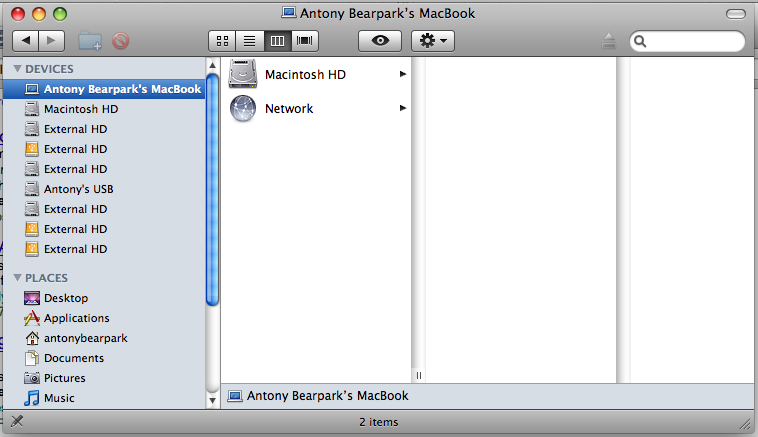Click the column width handle at bottom

pos(419,376)
